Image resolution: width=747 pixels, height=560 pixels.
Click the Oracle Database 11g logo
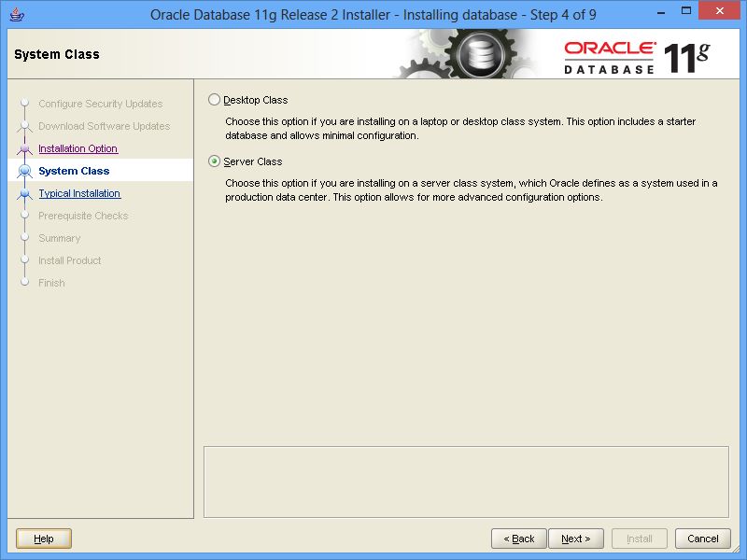point(637,58)
